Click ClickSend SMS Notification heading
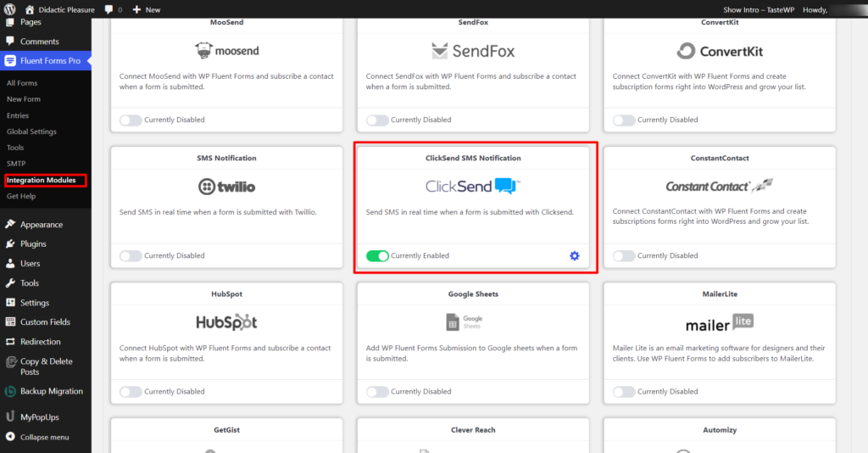Image resolution: width=868 pixels, height=453 pixels. 473,158
